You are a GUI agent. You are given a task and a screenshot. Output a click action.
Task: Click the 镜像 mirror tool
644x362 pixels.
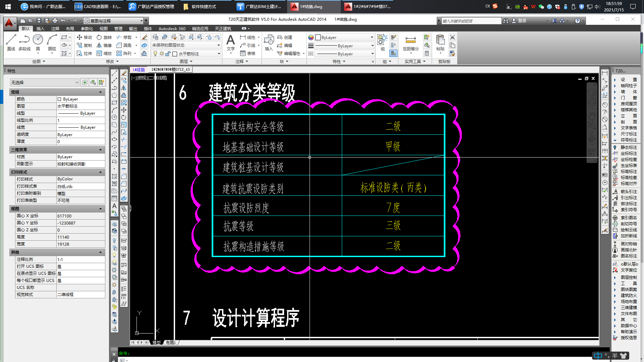coord(104,45)
